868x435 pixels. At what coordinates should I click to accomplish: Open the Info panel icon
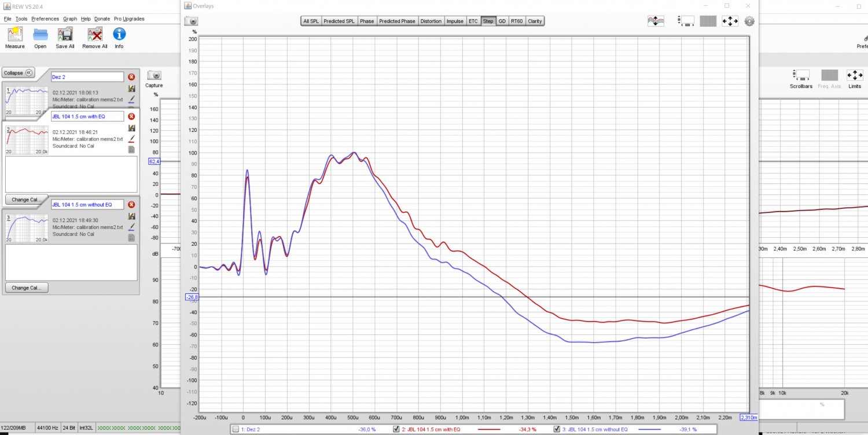tap(119, 34)
